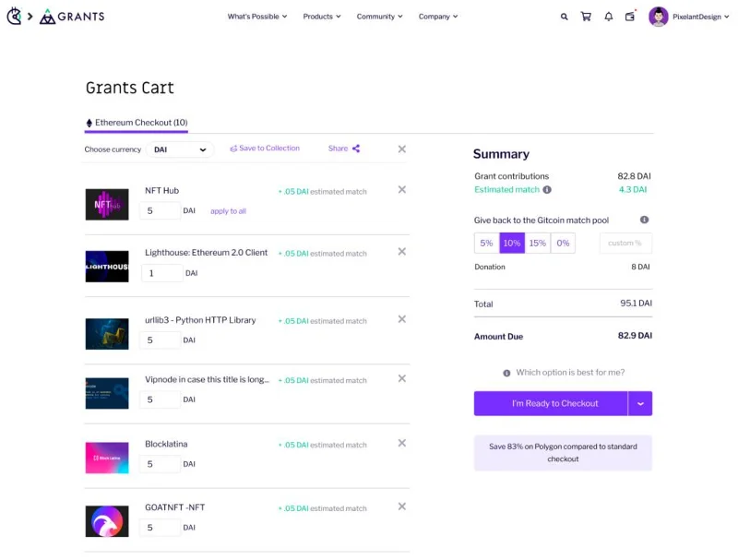Open the notifications bell icon
The width and height of the screenshot is (738, 560).
tap(609, 17)
